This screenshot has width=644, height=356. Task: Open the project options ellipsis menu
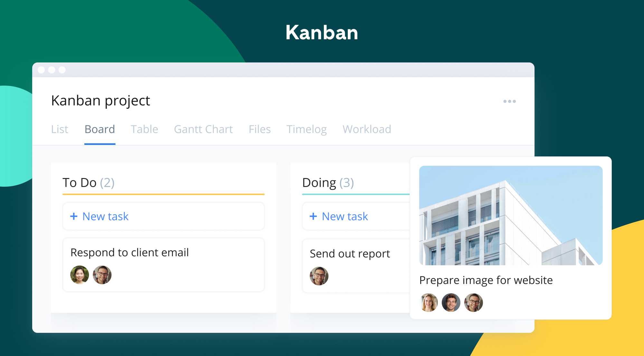point(510,101)
